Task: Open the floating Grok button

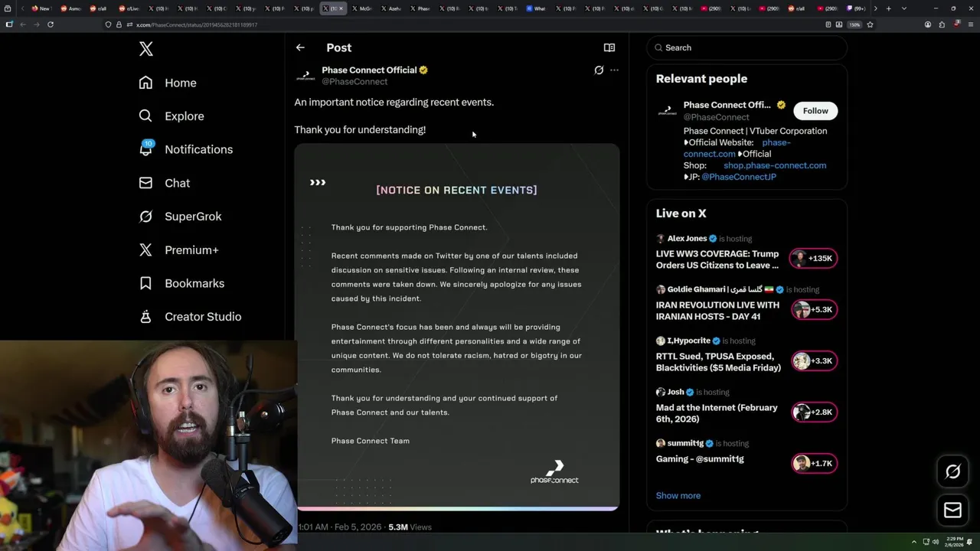Action: coord(952,471)
